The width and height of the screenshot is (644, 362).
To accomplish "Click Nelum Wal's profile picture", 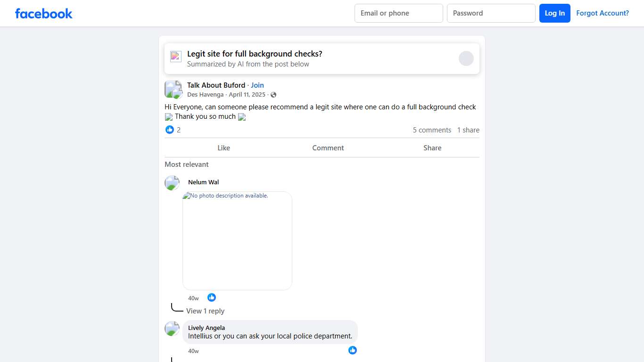I will 172,183.
